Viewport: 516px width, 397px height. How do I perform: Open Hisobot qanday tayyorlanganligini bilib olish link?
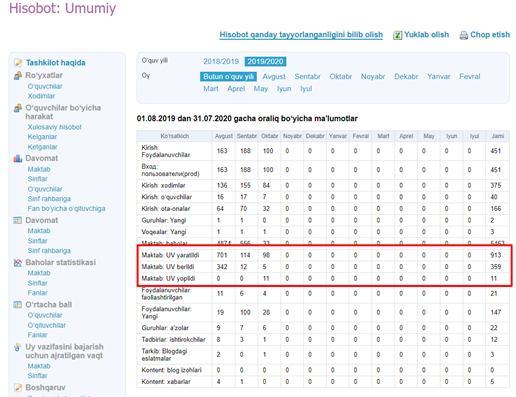tap(301, 35)
